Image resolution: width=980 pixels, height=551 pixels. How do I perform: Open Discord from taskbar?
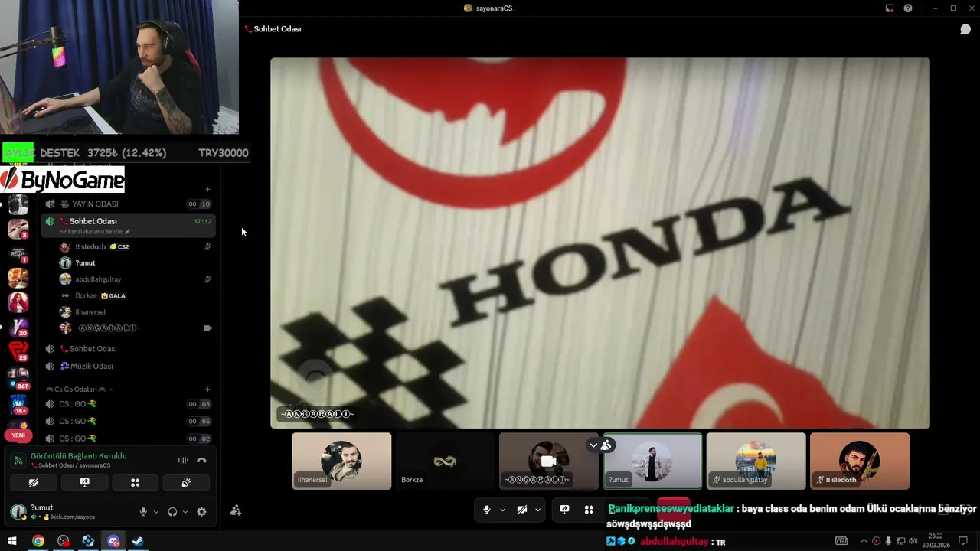coord(113,541)
